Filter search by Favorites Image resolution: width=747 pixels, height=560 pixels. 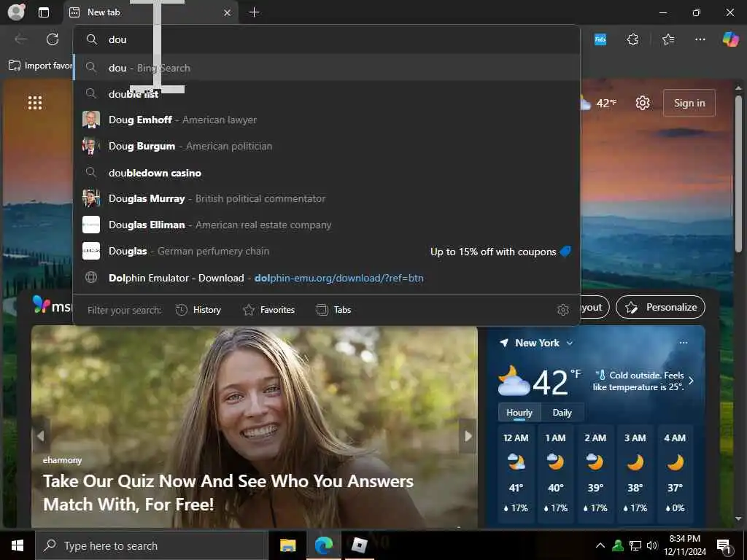pos(269,310)
